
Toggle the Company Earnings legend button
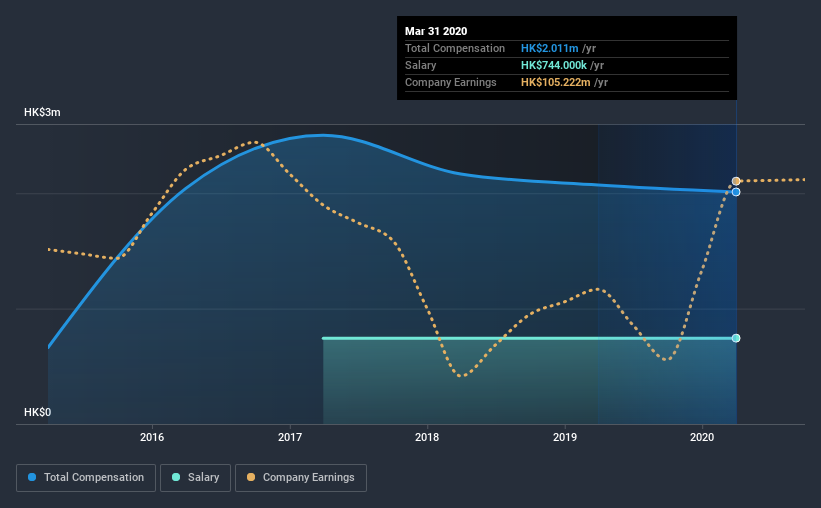tap(301, 478)
